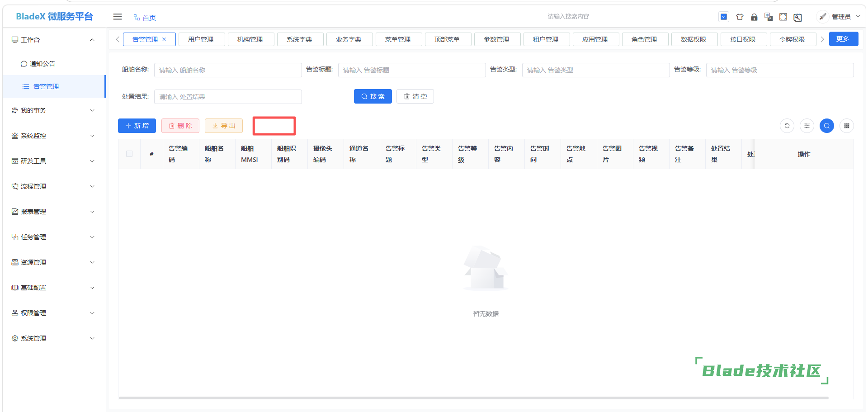Image resolution: width=868 pixels, height=412 pixels.
Task: Click the 清空 clear button
Action: pyautogui.click(x=415, y=96)
